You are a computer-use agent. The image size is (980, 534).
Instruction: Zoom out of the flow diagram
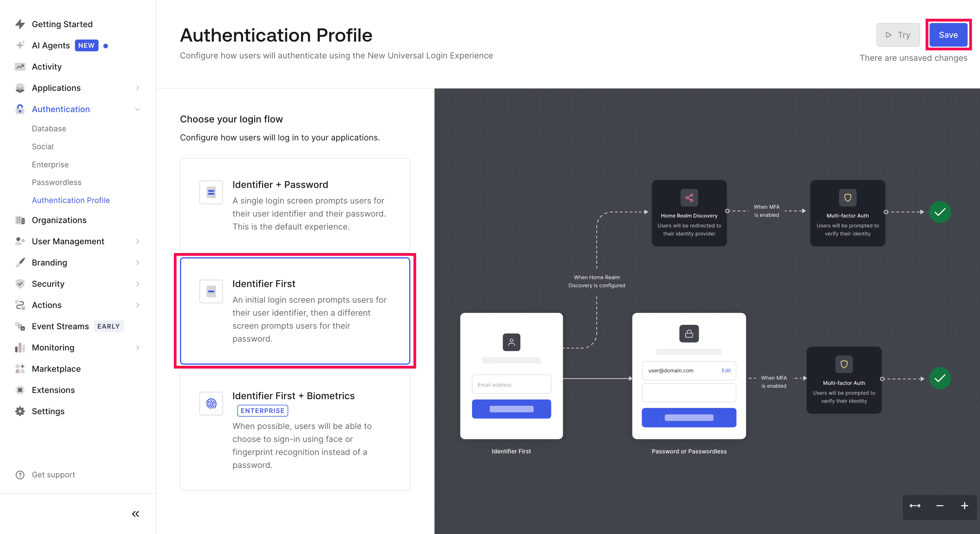[939, 505]
